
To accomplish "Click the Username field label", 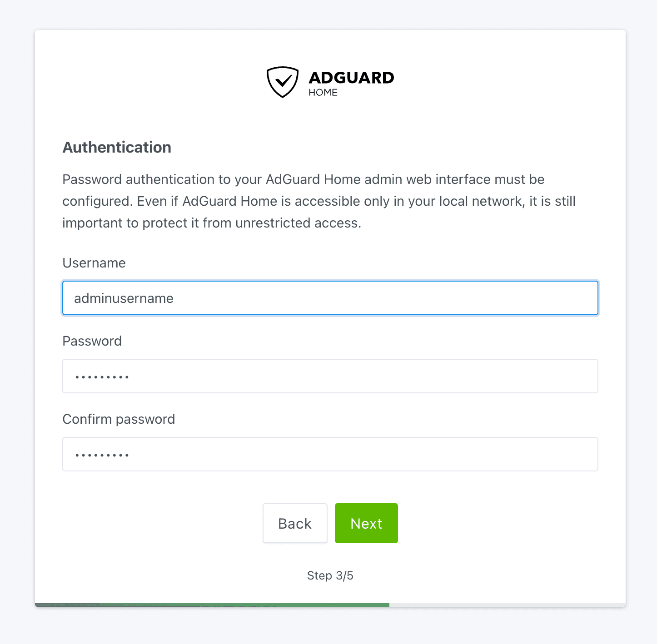I will coord(94,263).
